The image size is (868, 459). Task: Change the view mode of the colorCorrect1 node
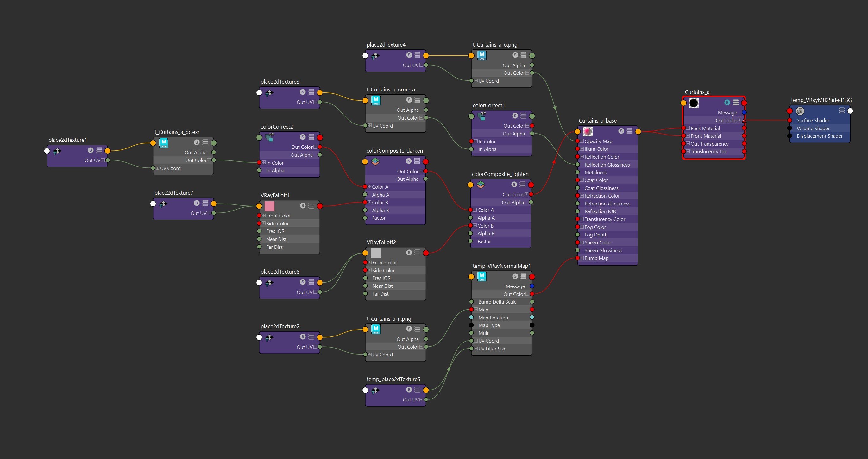[523, 116]
